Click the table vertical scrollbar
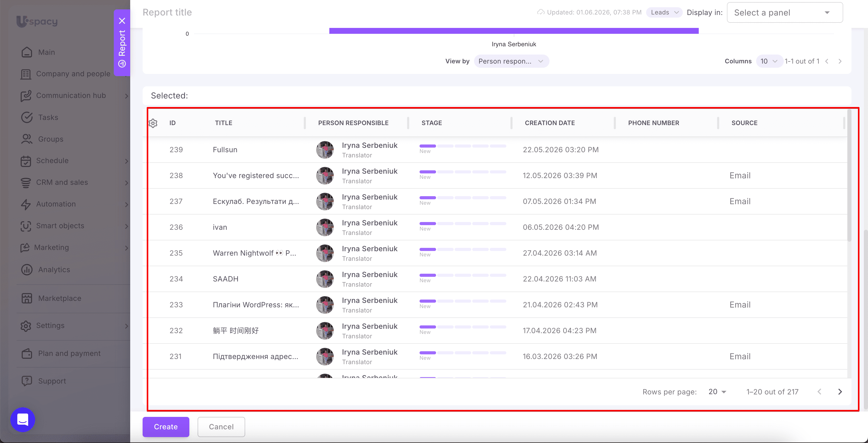868x443 pixels. (849, 175)
